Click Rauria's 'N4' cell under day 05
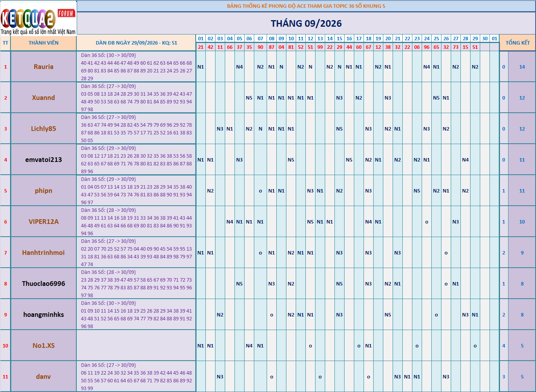The height and width of the screenshot is (392, 536). tap(240, 67)
